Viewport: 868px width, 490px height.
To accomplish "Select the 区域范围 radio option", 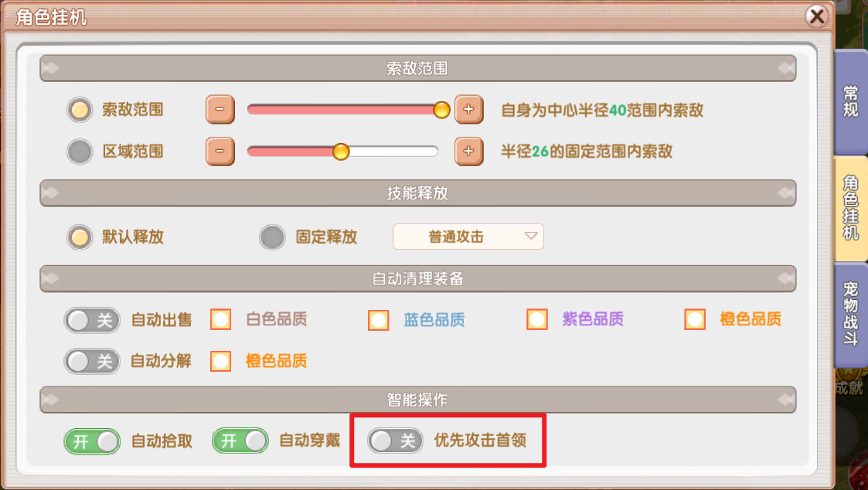I will (80, 151).
